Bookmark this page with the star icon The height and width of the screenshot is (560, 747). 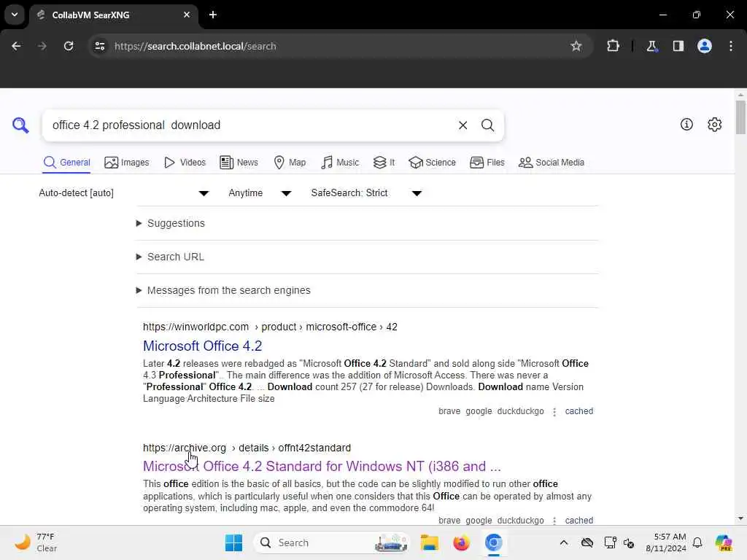tap(576, 46)
